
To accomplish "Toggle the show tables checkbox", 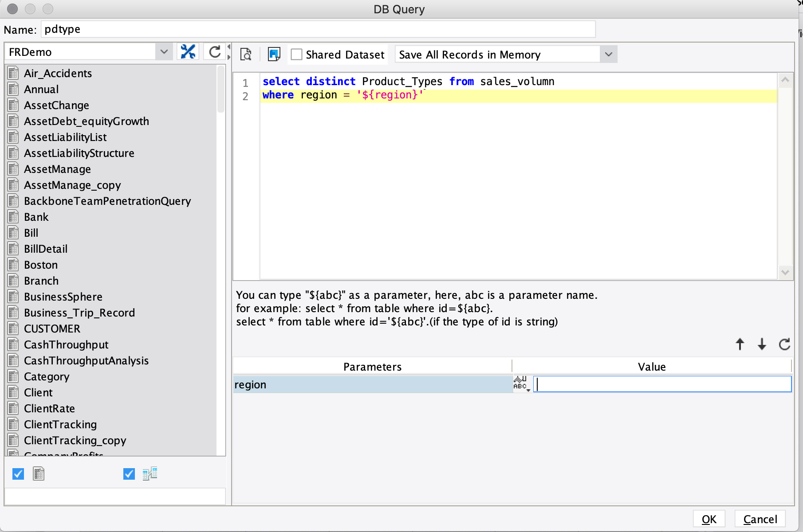I will (x=18, y=474).
